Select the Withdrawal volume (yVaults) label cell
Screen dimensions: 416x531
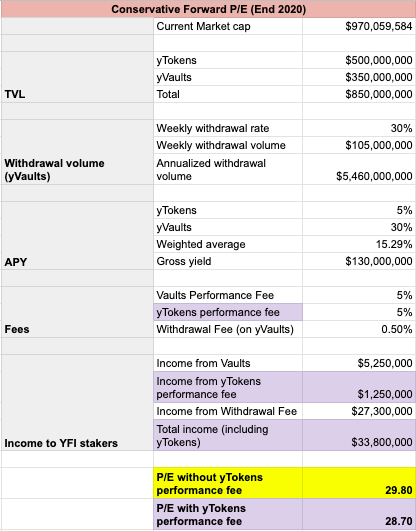[x=77, y=152]
